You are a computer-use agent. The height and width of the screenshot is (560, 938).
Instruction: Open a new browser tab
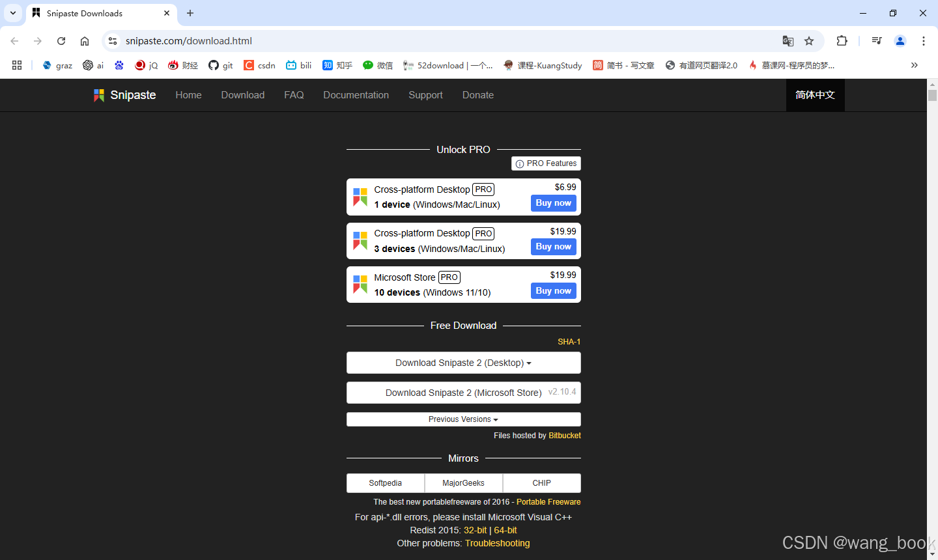190,13
